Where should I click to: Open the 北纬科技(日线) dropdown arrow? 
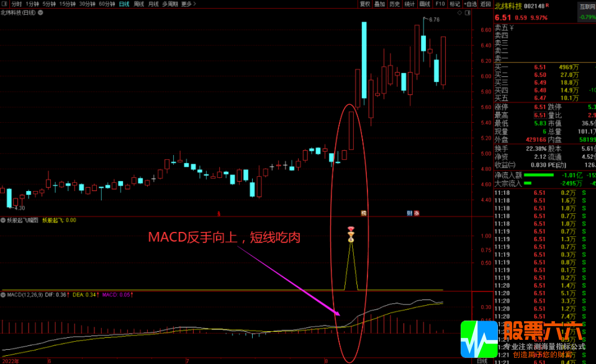tap(40, 12)
